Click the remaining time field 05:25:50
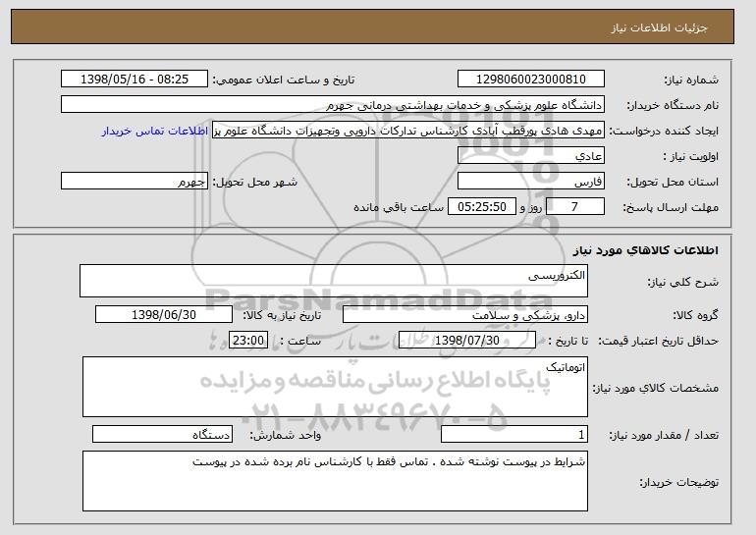This screenshot has width=756, height=535. (x=482, y=207)
